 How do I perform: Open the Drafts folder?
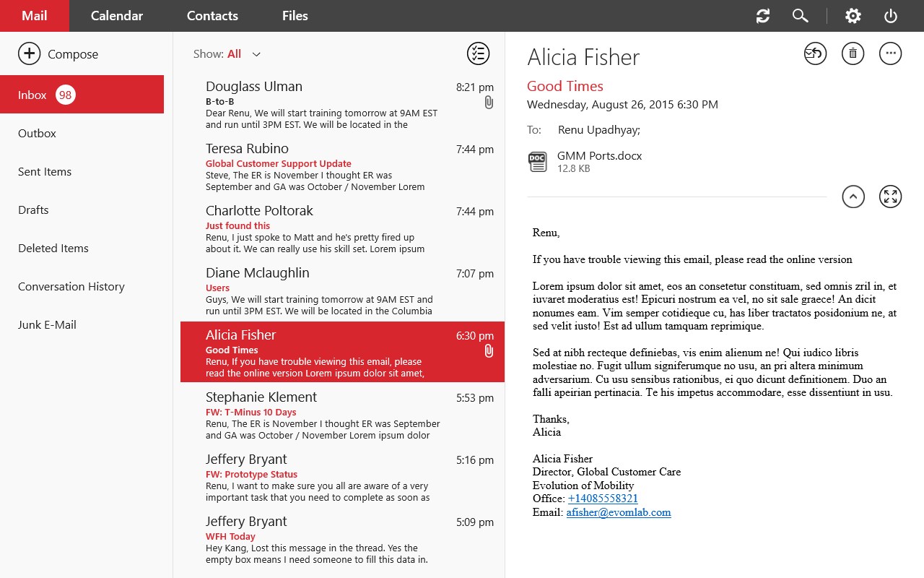point(33,210)
